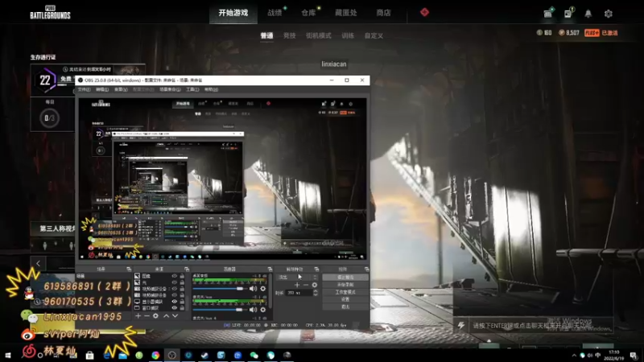
Task: Move source up with up arrow
Action: pyautogui.click(x=166, y=315)
